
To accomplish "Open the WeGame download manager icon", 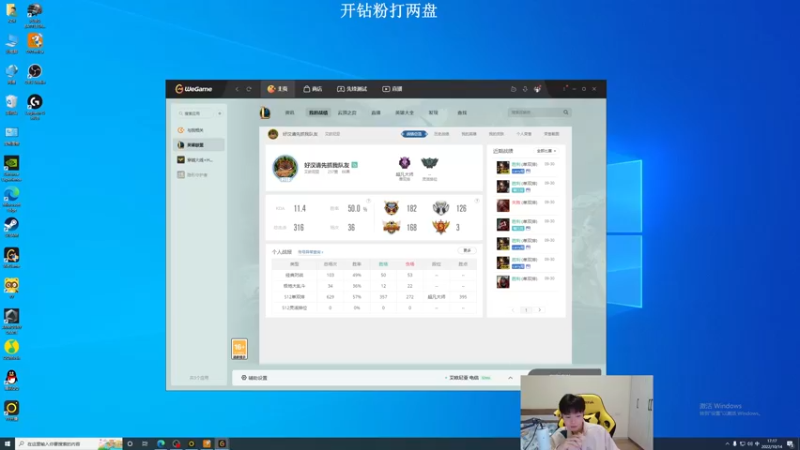I will pyautogui.click(x=525, y=89).
